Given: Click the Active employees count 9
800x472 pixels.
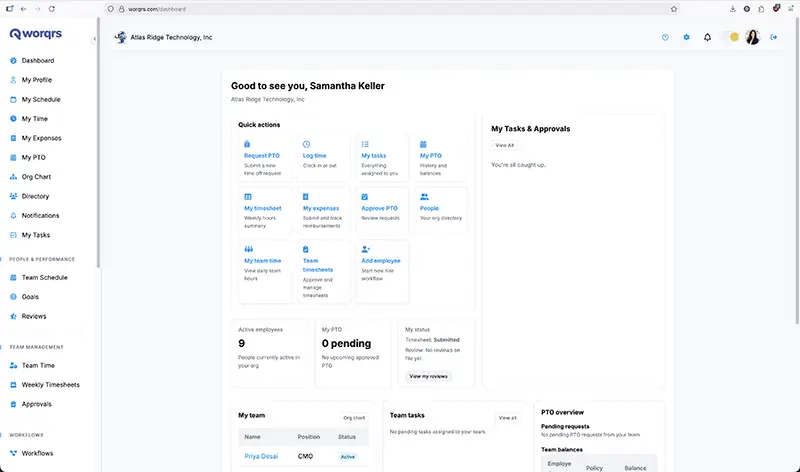Looking at the screenshot, I should coord(241,344).
